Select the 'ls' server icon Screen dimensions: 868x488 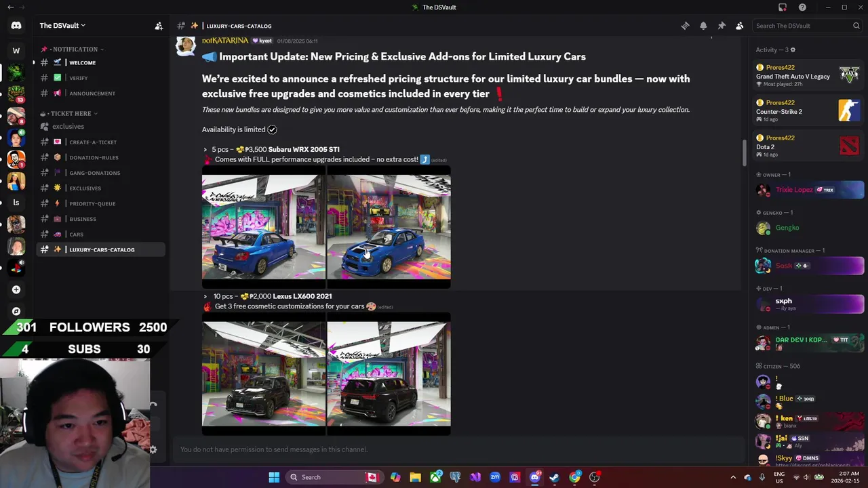coord(16,202)
